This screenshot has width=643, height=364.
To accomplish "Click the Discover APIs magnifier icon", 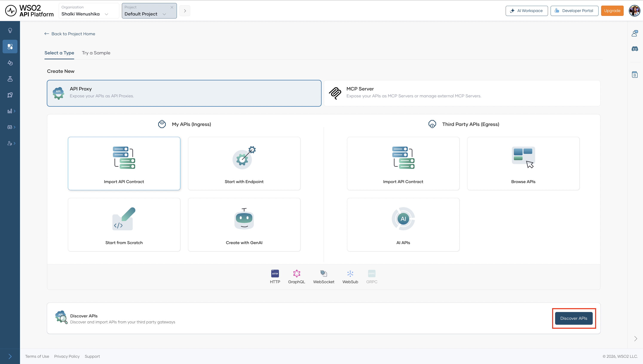I will pyautogui.click(x=61, y=318).
